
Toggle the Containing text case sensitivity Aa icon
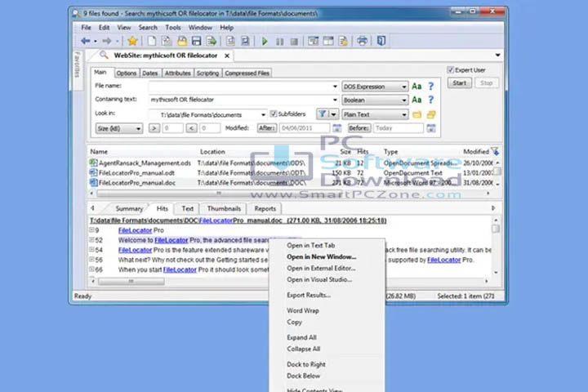click(x=416, y=100)
